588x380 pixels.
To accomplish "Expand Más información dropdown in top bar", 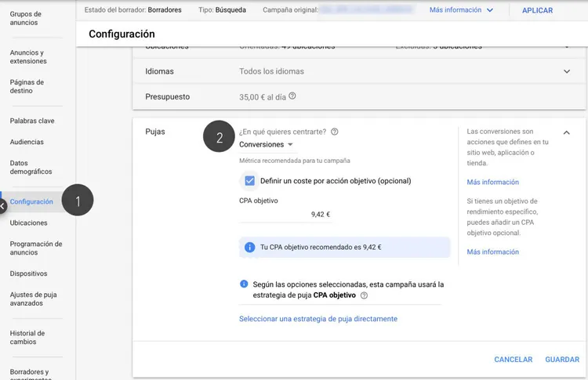I will pyautogui.click(x=461, y=10).
